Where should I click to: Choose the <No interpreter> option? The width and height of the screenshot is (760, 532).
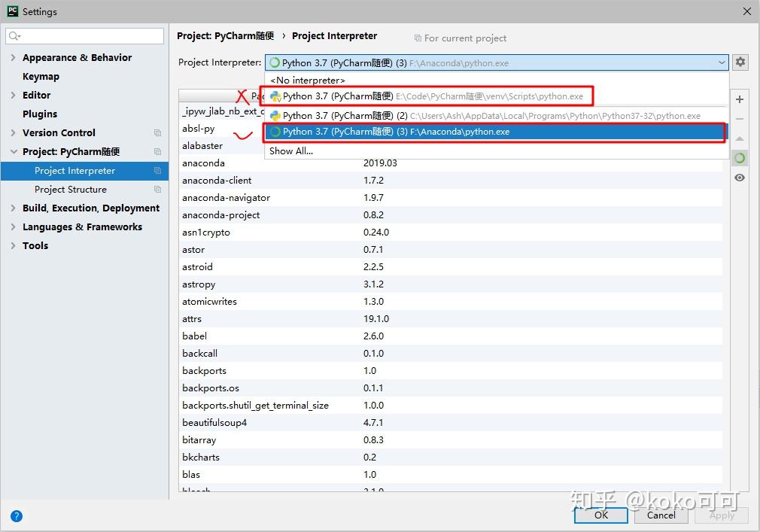point(307,80)
